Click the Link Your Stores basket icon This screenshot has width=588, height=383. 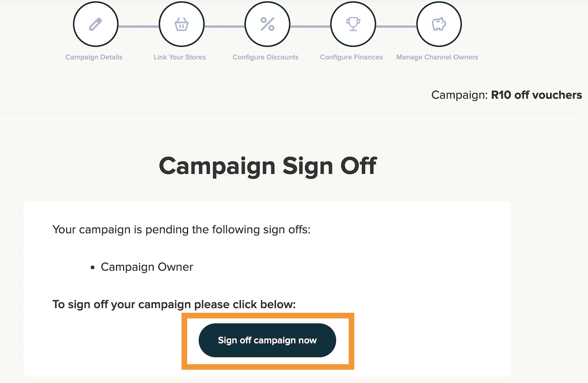click(x=181, y=24)
